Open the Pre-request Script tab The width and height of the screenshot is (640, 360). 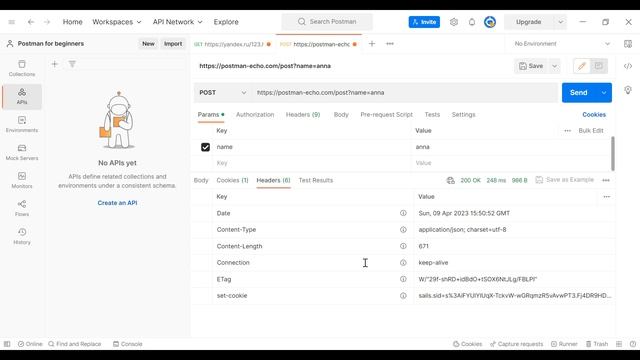[387, 115]
